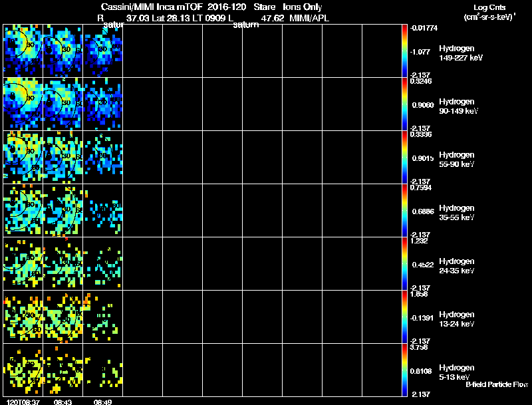Open the 55-90 keV hydrogen image at 08:49
532x405 pixels.
[102, 157]
